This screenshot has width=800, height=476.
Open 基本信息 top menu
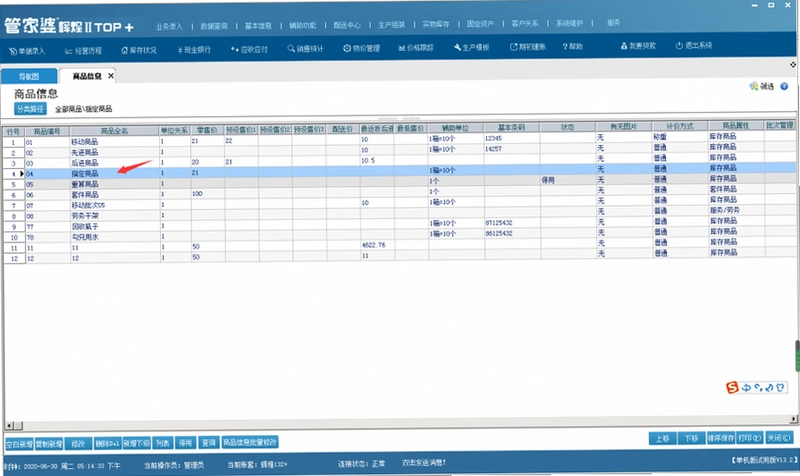click(258, 26)
